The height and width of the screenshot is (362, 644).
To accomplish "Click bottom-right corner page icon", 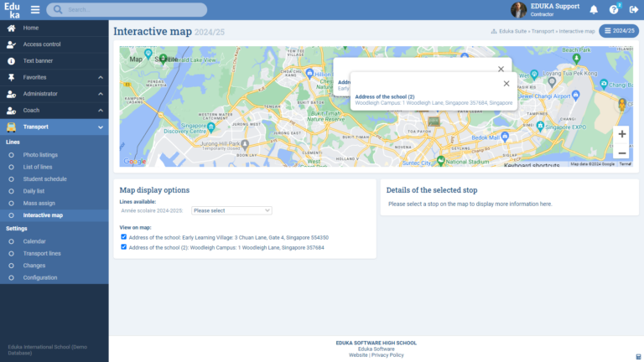I will 638,357.
